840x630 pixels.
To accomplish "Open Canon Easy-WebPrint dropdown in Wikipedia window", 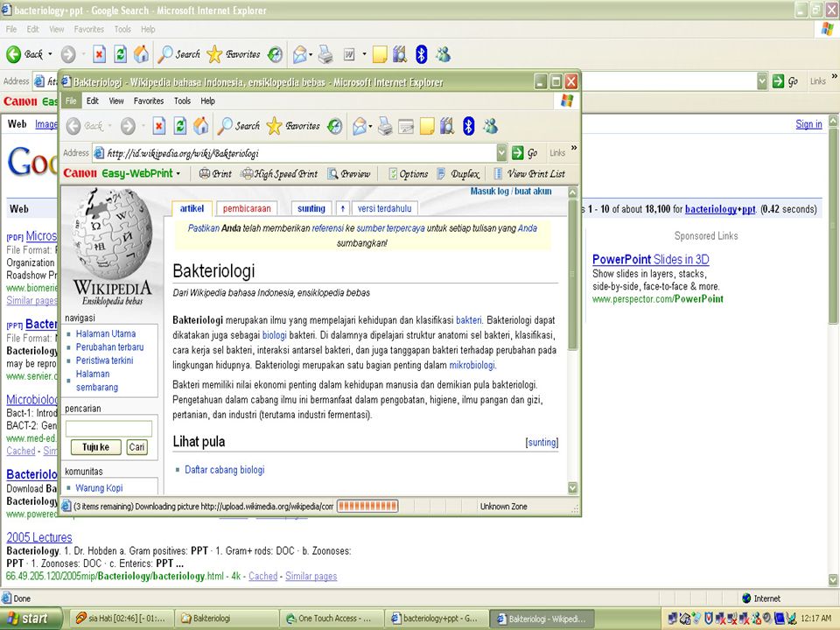I will (x=178, y=173).
